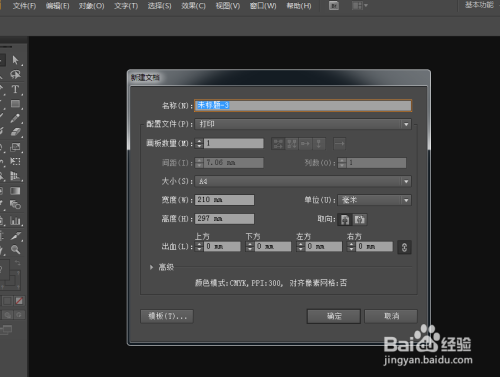Open the 文字(T) menu
The width and height of the screenshot is (500, 377).
coord(126,6)
